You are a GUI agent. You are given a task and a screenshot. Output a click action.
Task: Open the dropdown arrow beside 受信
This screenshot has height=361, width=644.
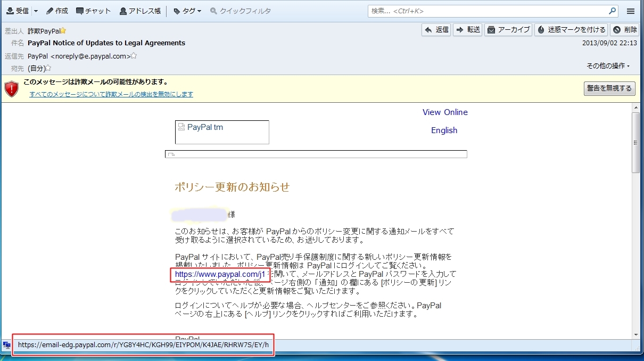pyautogui.click(x=36, y=11)
